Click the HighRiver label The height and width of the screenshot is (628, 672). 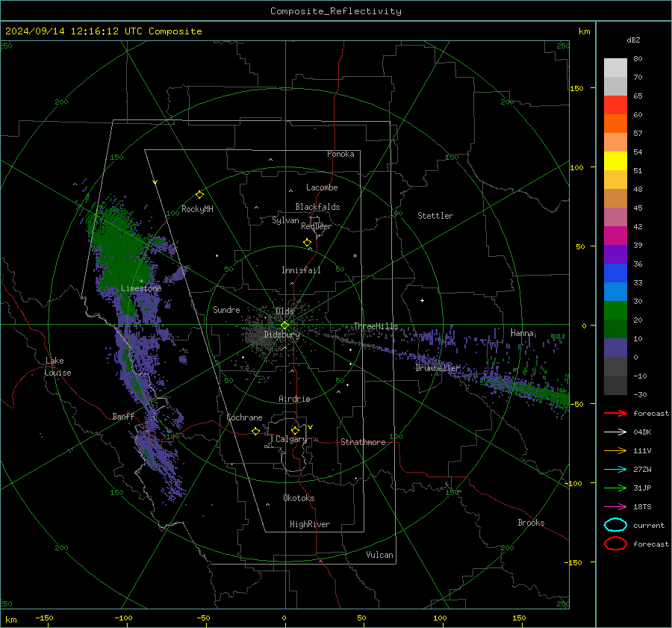coord(310,524)
